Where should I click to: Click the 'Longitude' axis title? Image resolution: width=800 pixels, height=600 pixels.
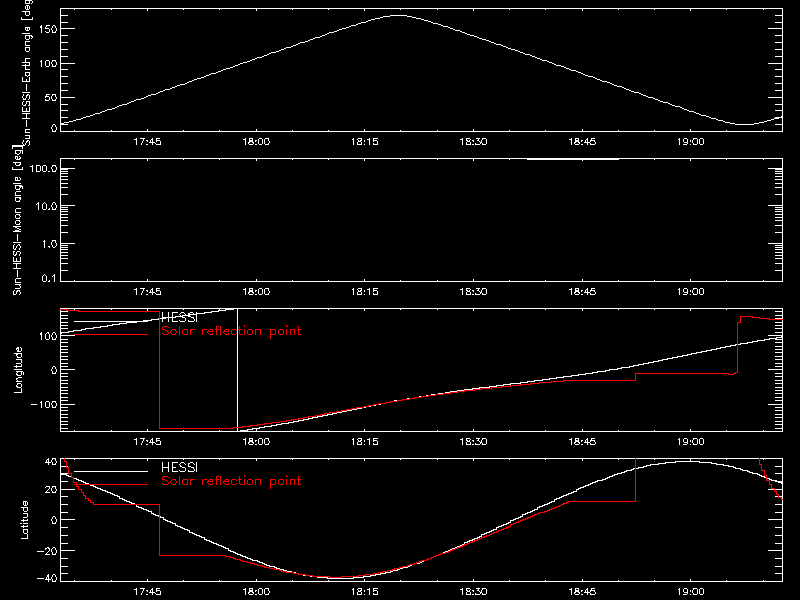coord(18,370)
